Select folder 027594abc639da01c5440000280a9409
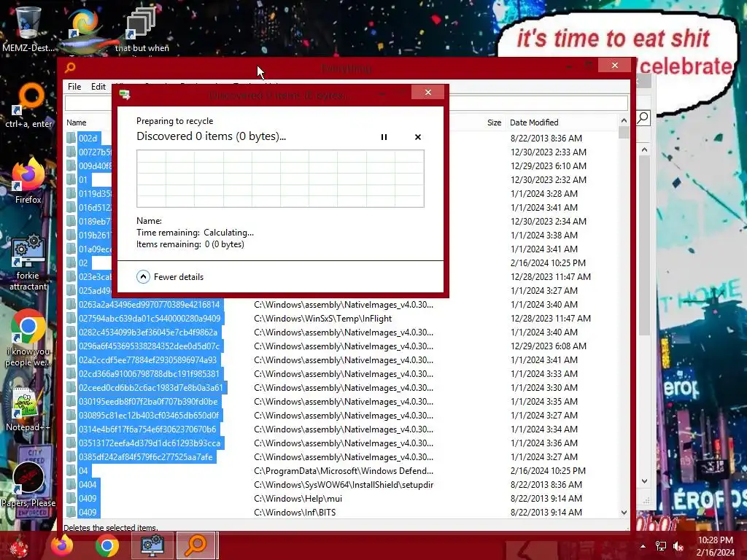Image resolution: width=747 pixels, height=560 pixels. [150, 318]
